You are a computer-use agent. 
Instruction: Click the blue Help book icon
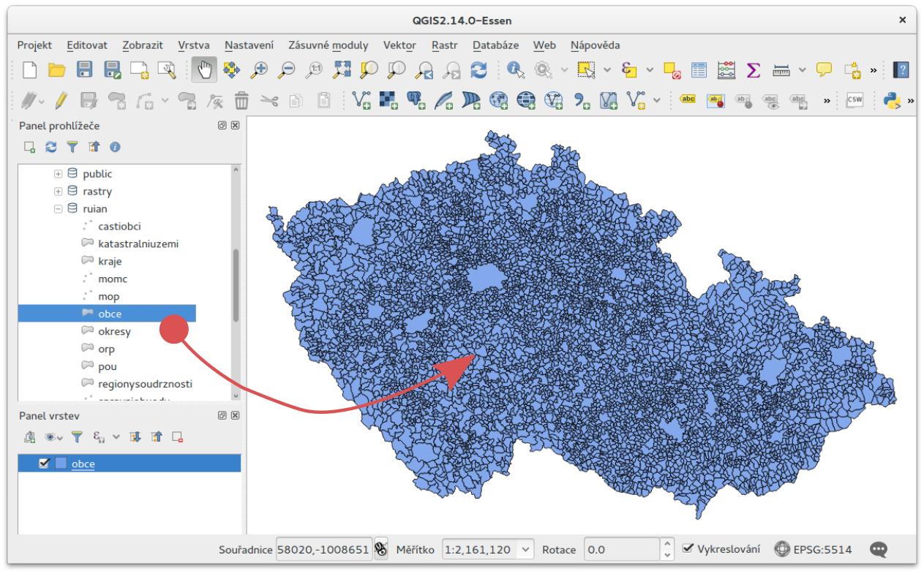pyautogui.click(x=902, y=70)
